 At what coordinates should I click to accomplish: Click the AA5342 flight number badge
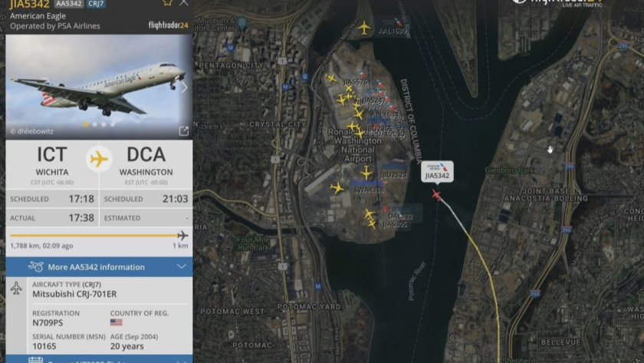pos(69,4)
